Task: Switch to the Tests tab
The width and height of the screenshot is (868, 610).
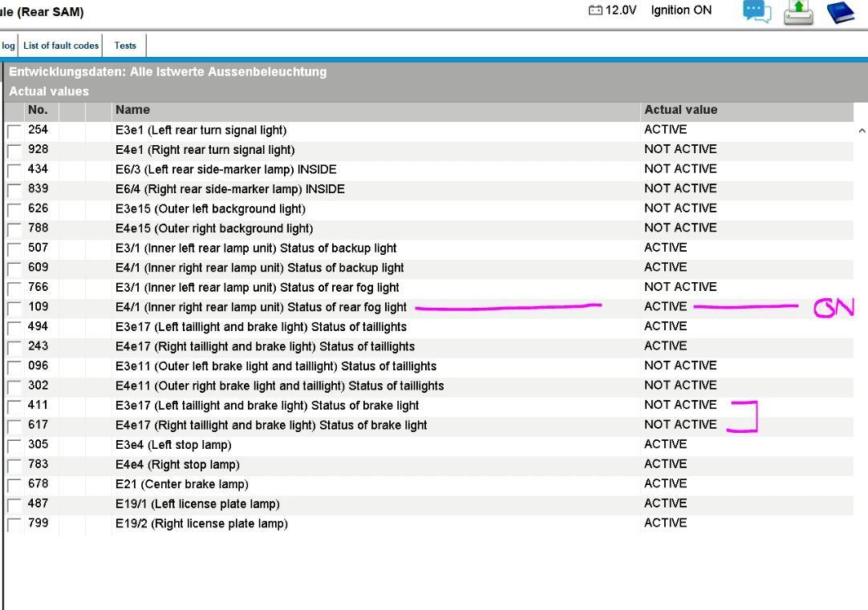Action: (x=125, y=46)
